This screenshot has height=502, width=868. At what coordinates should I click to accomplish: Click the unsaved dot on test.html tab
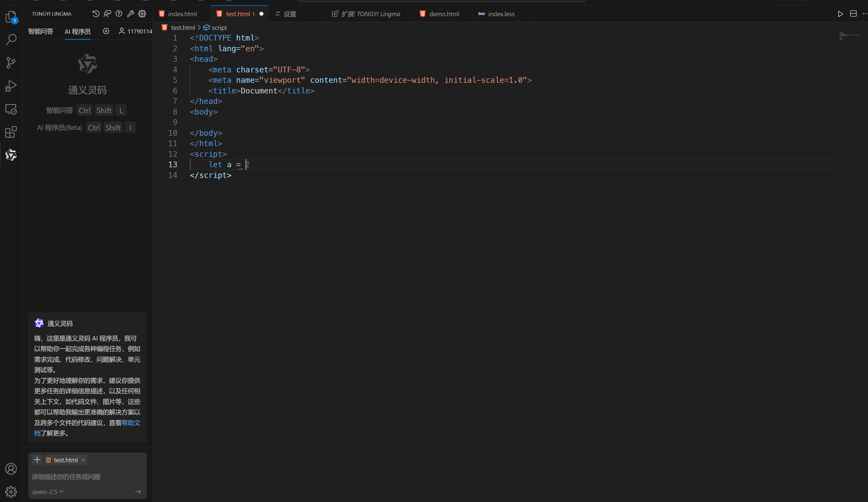[x=261, y=14]
